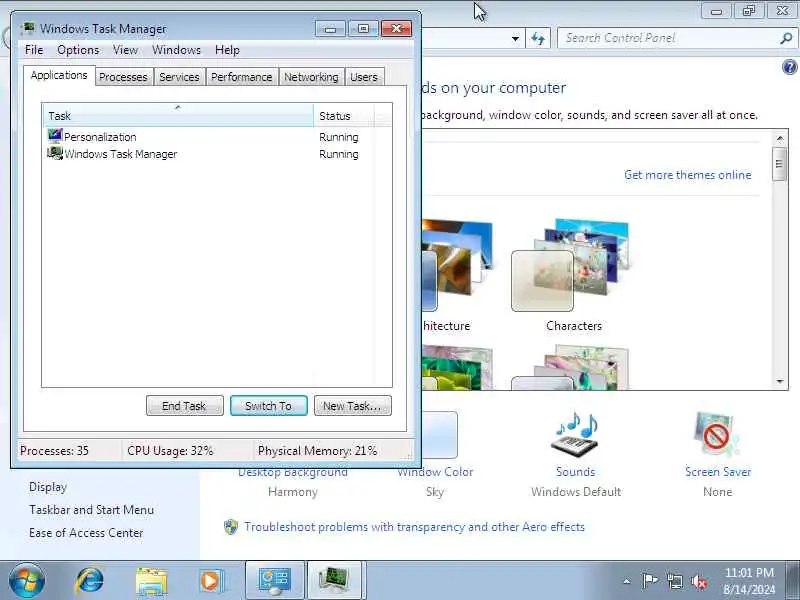Select the Windows Task Manager task row
800x600 pixels.
tap(217, 154)
